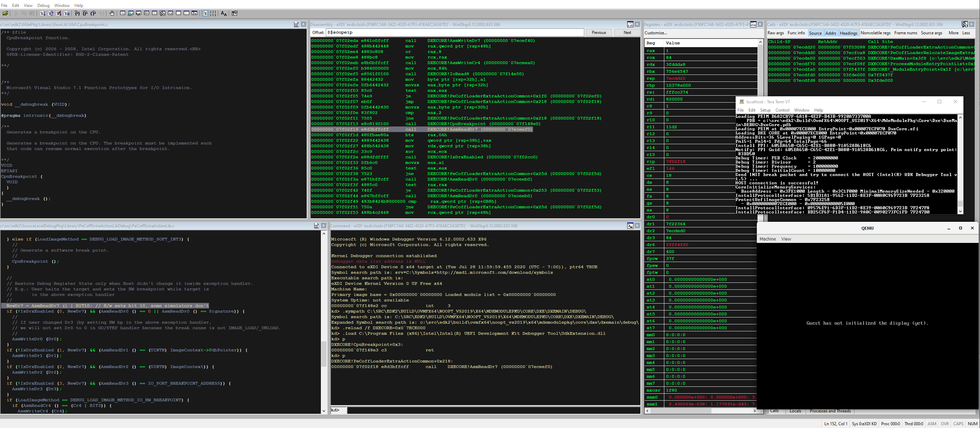Collapse options with Less in the Calls window
Screen dimensions: 980x428
tap(966, 33)
